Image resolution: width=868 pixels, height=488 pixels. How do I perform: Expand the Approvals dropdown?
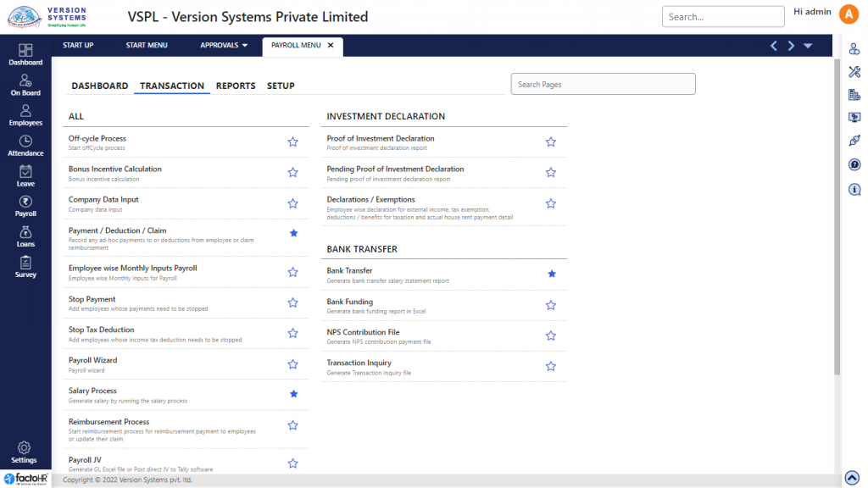pyautogui.click(x=224, y=45)
